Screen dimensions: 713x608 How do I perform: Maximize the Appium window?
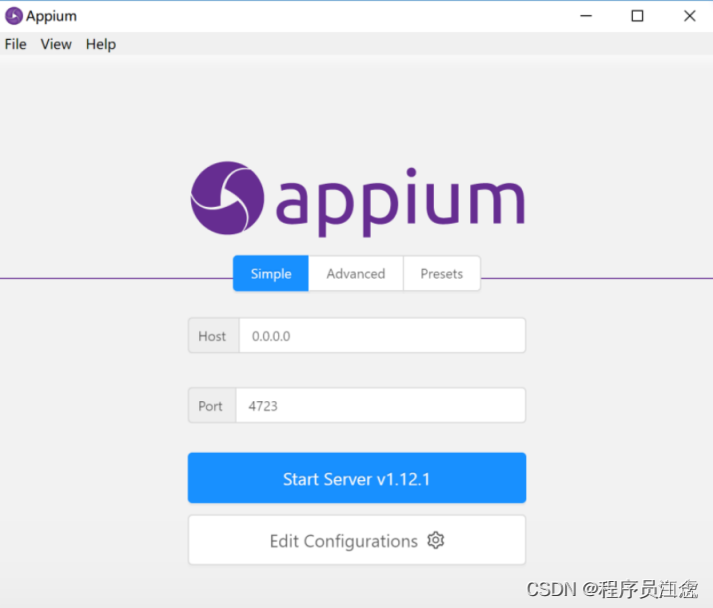[638, 16]
